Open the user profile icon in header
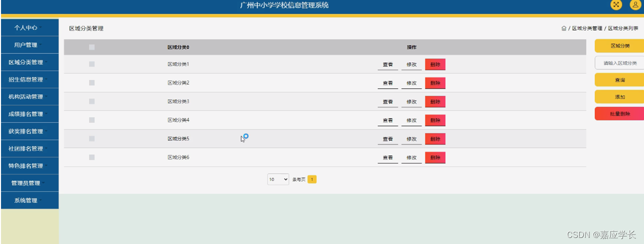The height and width of the screenshot is (244, 644). tap(635, 5)
